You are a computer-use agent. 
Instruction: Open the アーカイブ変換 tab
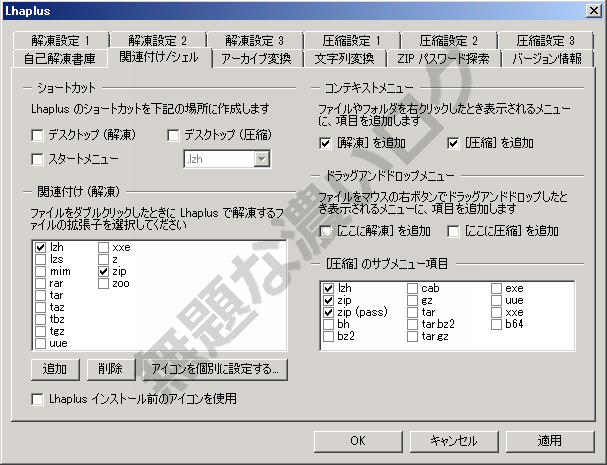[256, 58]
